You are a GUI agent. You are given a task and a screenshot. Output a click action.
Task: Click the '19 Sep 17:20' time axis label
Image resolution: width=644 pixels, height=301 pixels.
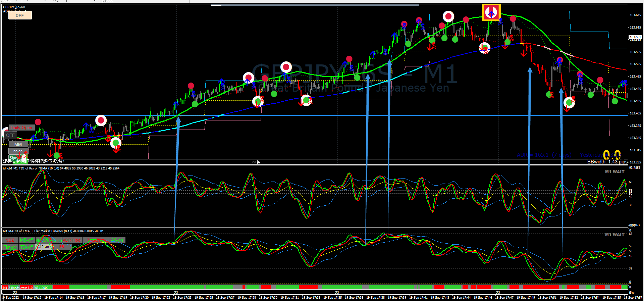140,298
